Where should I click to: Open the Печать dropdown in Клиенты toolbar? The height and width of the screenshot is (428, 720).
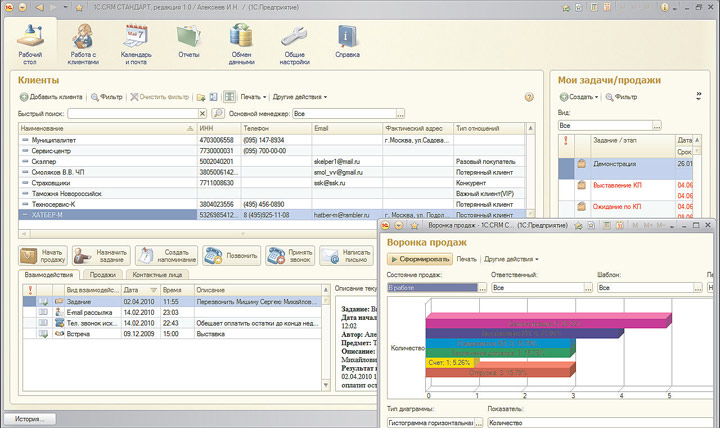pyautogui.click(x=253, y=97)
